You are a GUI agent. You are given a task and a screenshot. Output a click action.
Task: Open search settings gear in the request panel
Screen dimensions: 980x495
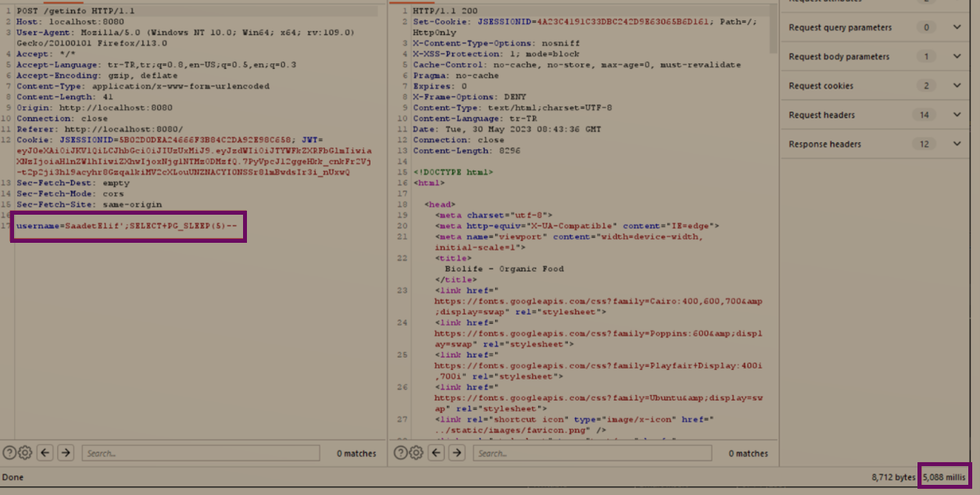pos(24,453)
